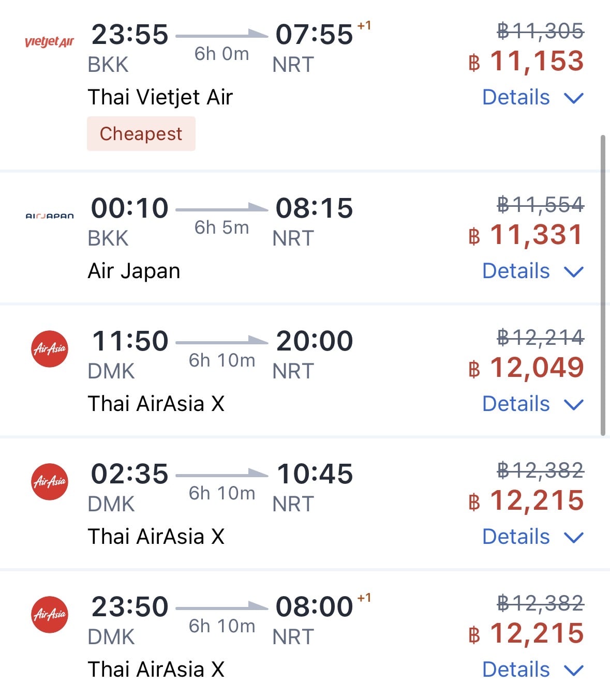Expand Details for the ฿11,153 Vietjet flight
610x700 pixels.
tap(532, 97)
